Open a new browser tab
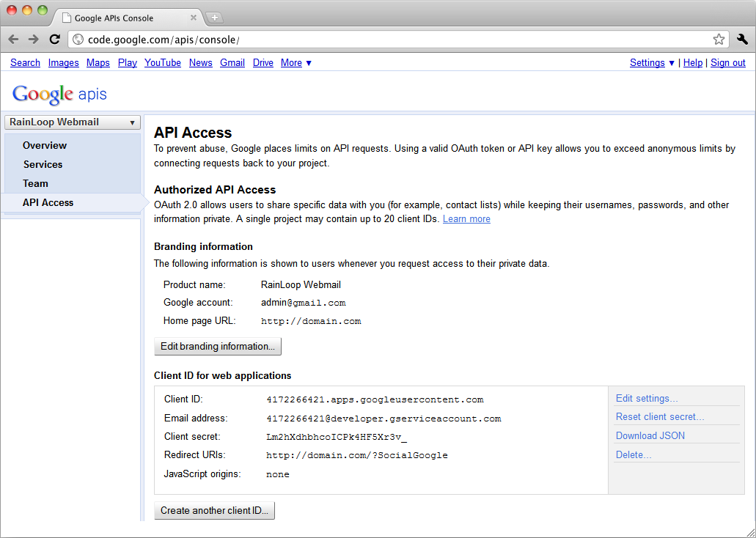Viewport: 756px width, 538px height. 215,18
